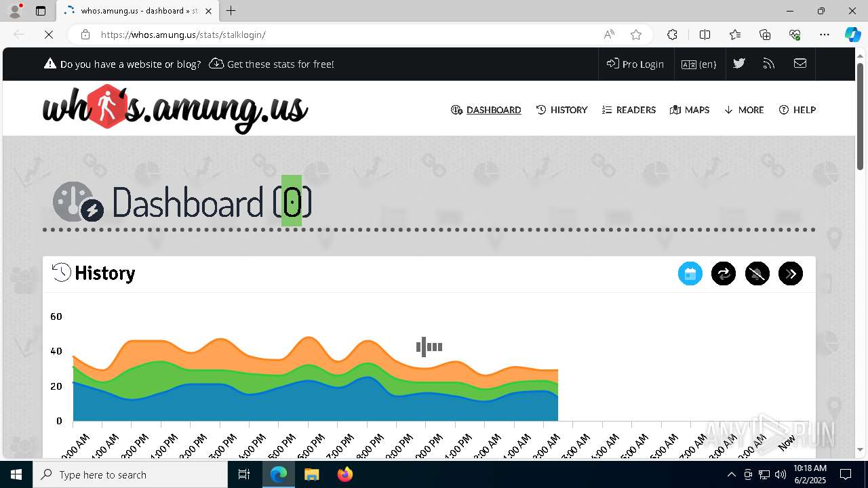Image resolution: width=868 pixels, height=488 pixels.
Task: Open the MAPS menu item
Action: pos(690,110)
